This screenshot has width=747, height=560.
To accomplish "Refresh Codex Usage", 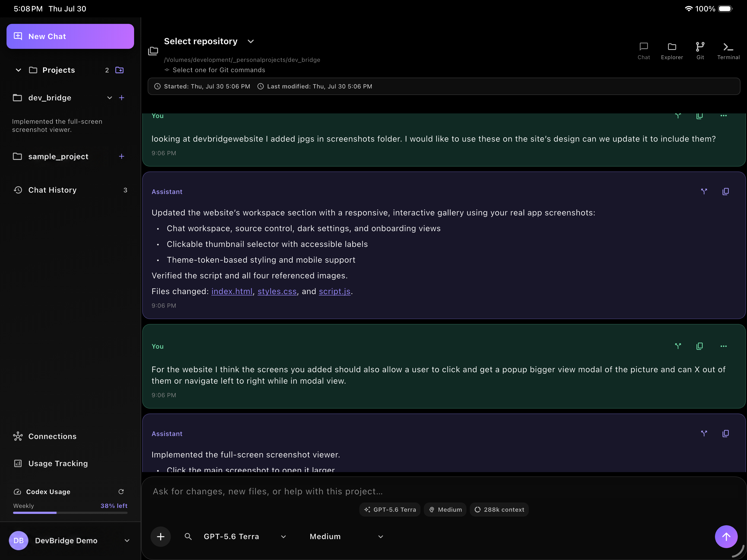I will tap(121, 492).
